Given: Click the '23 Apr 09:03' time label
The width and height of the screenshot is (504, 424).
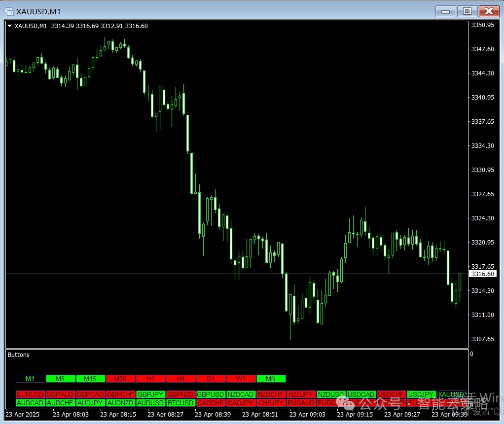Looking at the screenshot, I should click(x=307, y=415).
